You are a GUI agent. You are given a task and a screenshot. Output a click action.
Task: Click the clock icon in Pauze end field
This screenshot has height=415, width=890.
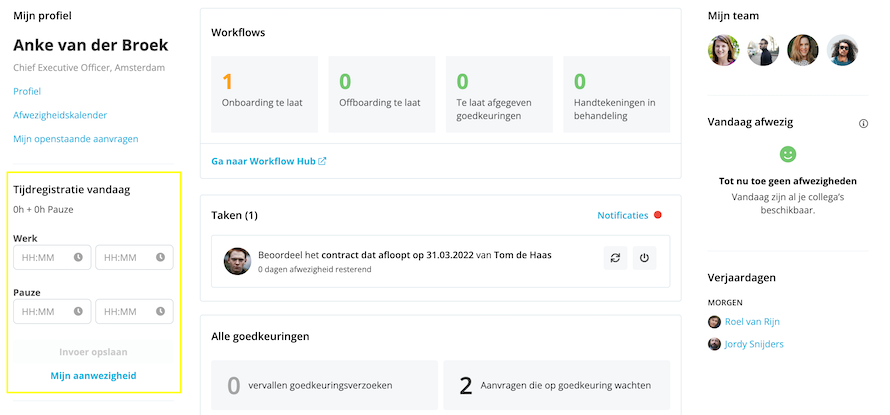coord(160,312)
